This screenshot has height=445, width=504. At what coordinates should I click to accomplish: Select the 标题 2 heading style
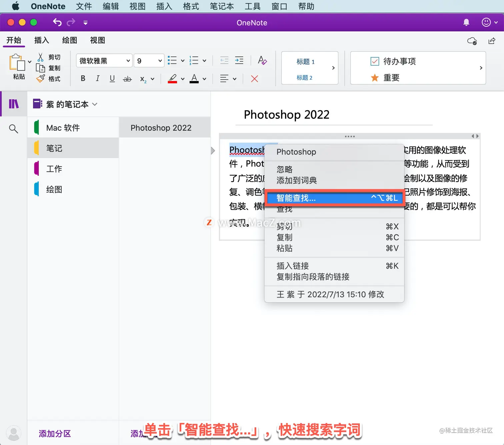coord(304,78)
